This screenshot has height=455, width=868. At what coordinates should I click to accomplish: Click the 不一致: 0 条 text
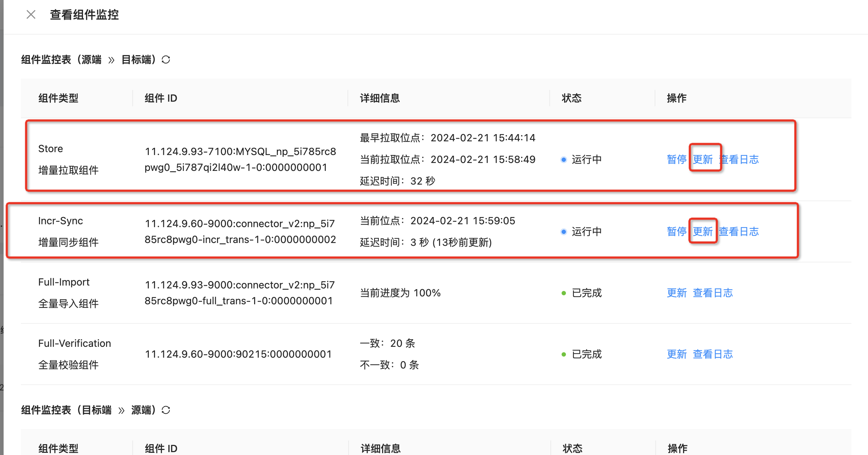[x=389, y=365]
